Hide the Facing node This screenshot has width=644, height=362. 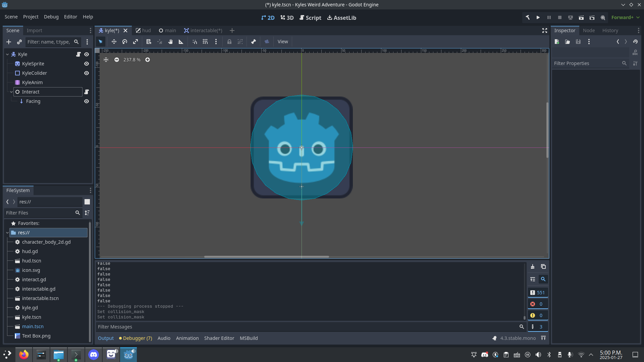pyautogui.click(x=87, y=101)
